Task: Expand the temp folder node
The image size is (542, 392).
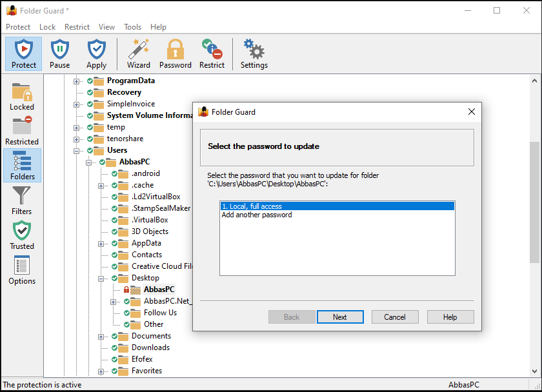Action: [x=76, y=128]
